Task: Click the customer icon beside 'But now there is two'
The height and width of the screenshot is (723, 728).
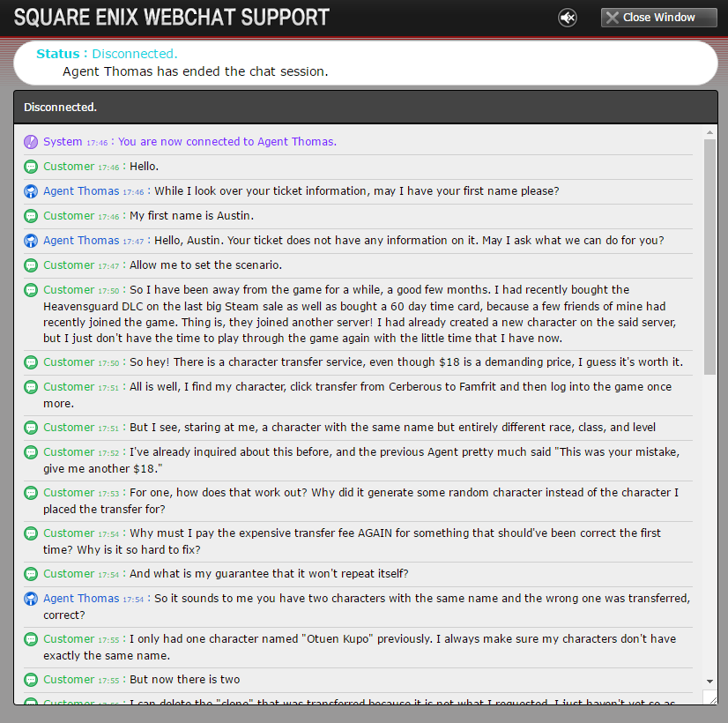Action: click(x=31, y=680)
